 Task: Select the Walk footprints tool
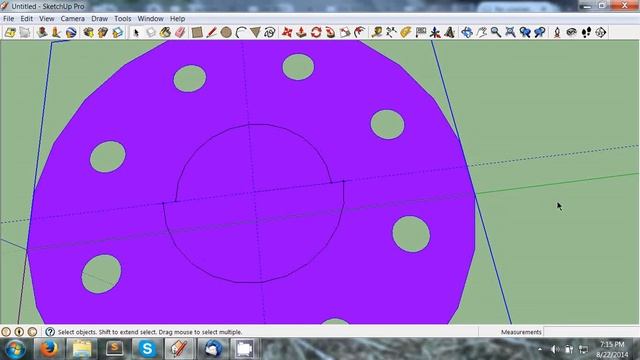(586, 32)
